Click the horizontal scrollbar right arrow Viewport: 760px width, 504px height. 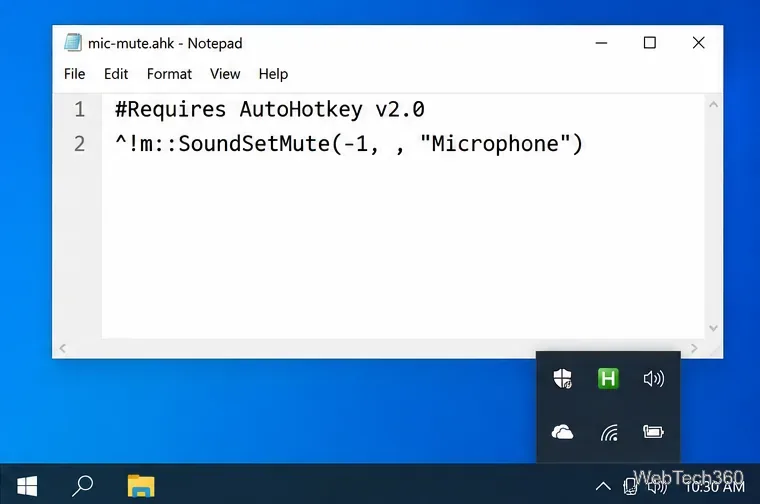694,348
